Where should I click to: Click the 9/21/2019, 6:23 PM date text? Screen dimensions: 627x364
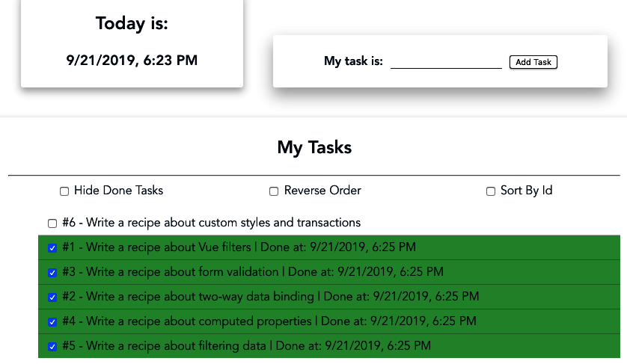(x=132, y=61)
